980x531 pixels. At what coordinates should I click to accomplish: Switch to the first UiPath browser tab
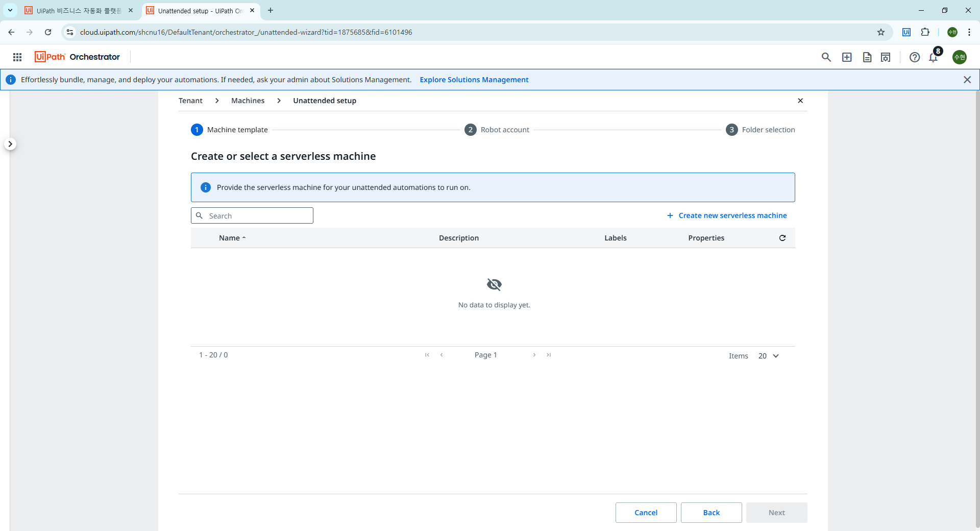click(79, 11)
